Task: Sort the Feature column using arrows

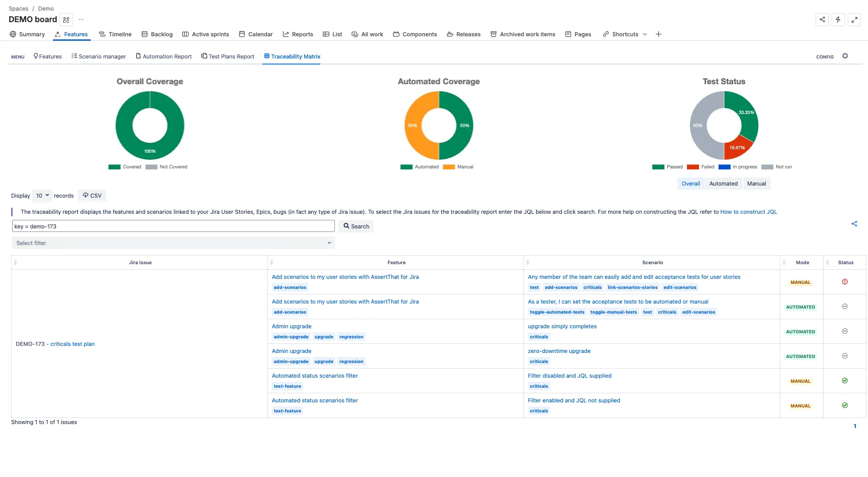Action: click(x=271, y=263)
